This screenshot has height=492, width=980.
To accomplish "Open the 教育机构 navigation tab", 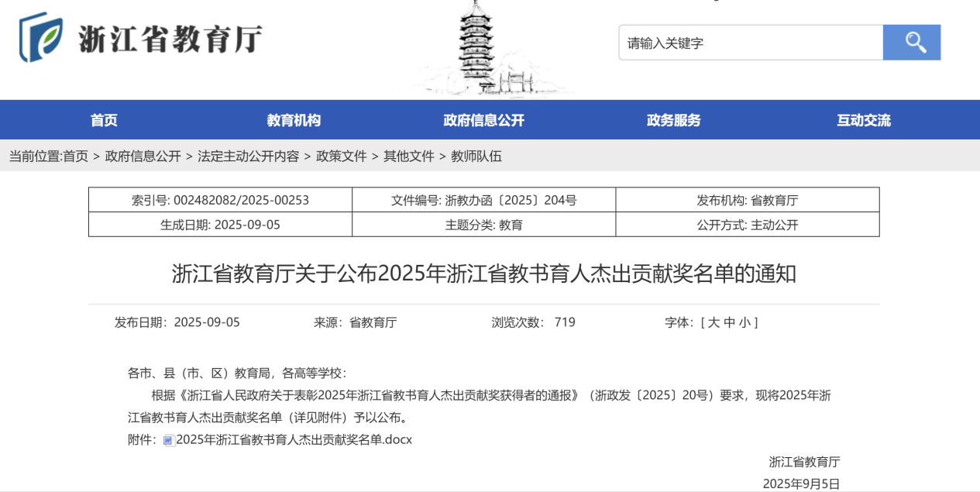I will pos(294,120).
